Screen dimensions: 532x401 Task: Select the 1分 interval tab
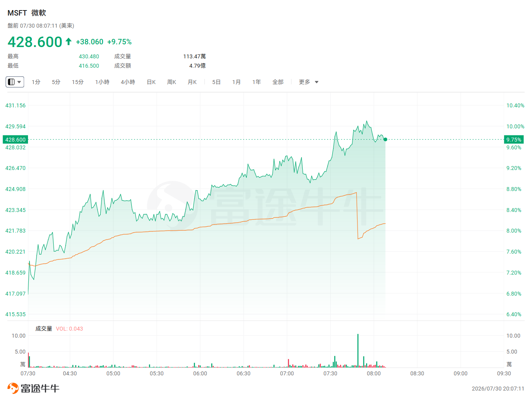pyautogui.click(x=36, y=82)
